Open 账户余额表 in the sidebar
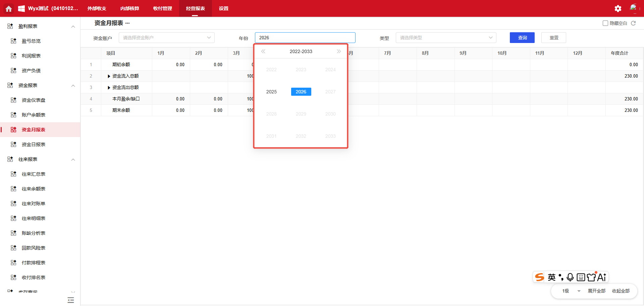The height and width of the screenshot is (306, 644). tap(34, 115)
